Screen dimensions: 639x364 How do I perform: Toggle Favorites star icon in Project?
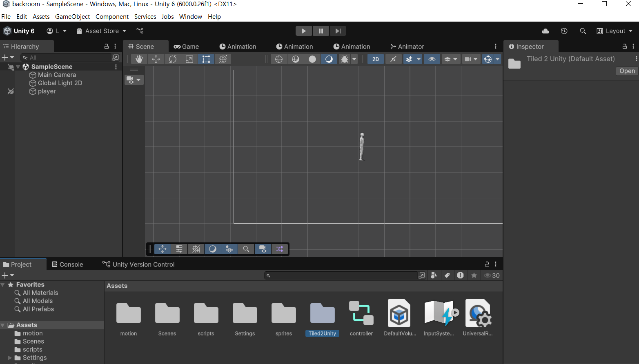(x=474, y=275)
